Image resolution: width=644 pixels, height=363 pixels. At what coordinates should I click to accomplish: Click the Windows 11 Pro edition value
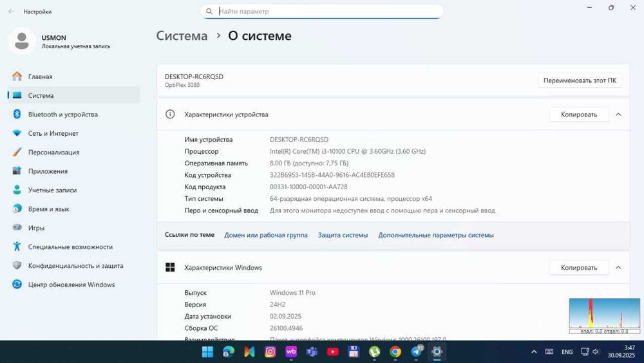pyautogui.click(x=292, y=292)
